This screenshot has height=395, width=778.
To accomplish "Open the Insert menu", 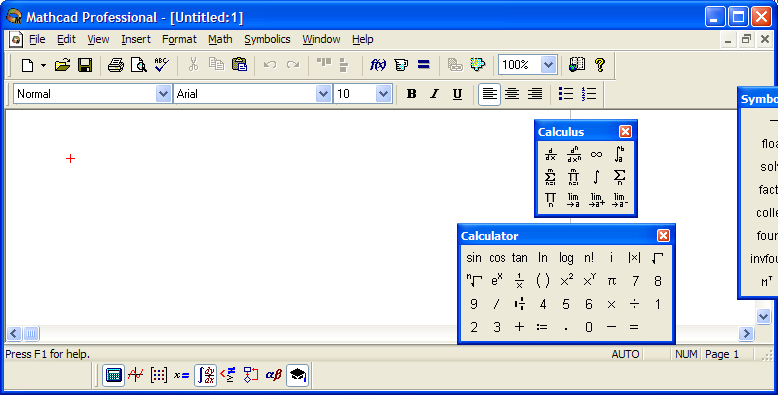I will (135, 39).
